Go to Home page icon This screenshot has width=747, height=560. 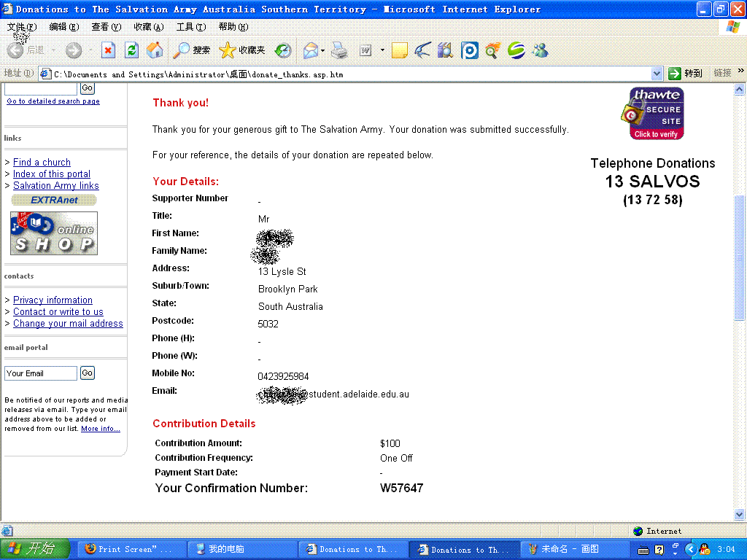[x=155, y=50]
